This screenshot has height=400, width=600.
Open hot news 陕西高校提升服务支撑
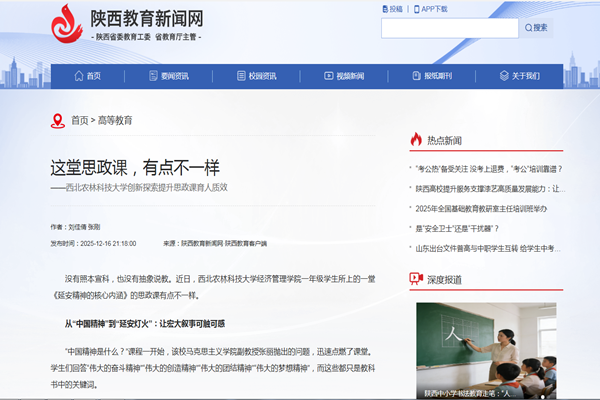(x=490, y=189)
